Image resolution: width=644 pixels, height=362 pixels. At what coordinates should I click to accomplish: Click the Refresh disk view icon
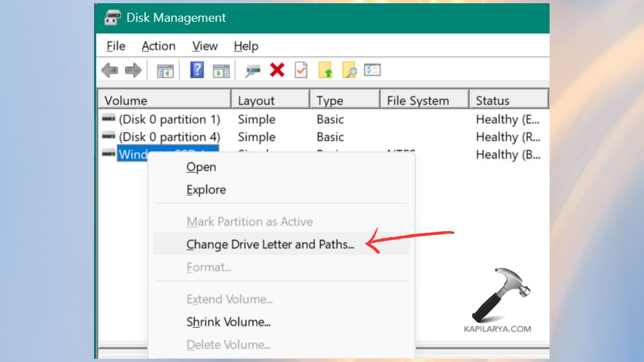[x=252, y=70]
